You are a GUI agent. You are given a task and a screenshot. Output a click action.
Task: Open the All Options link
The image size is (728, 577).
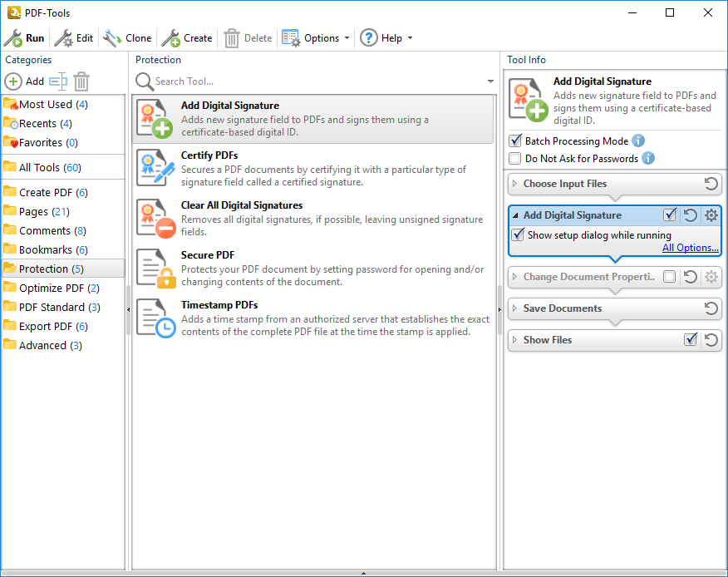pyautogui.click(x=690, y=248)
